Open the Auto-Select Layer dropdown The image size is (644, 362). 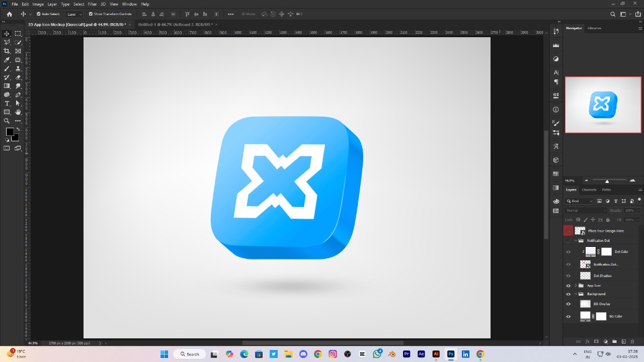(x=74, y=14)
